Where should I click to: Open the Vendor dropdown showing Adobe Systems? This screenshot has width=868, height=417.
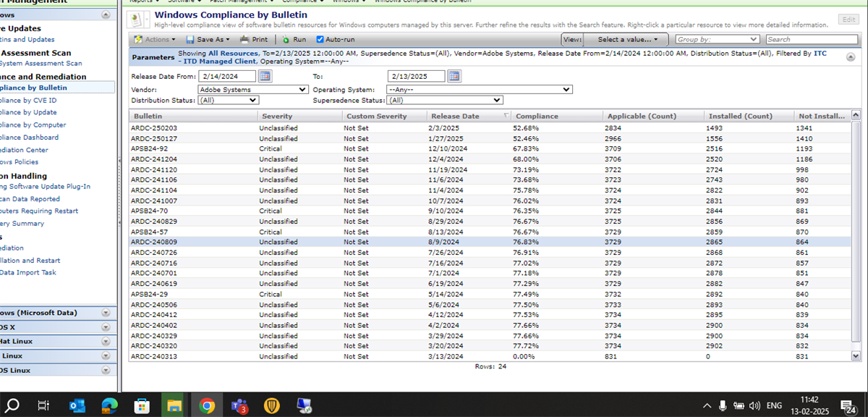pyautogui.click(x=253, y=90)
